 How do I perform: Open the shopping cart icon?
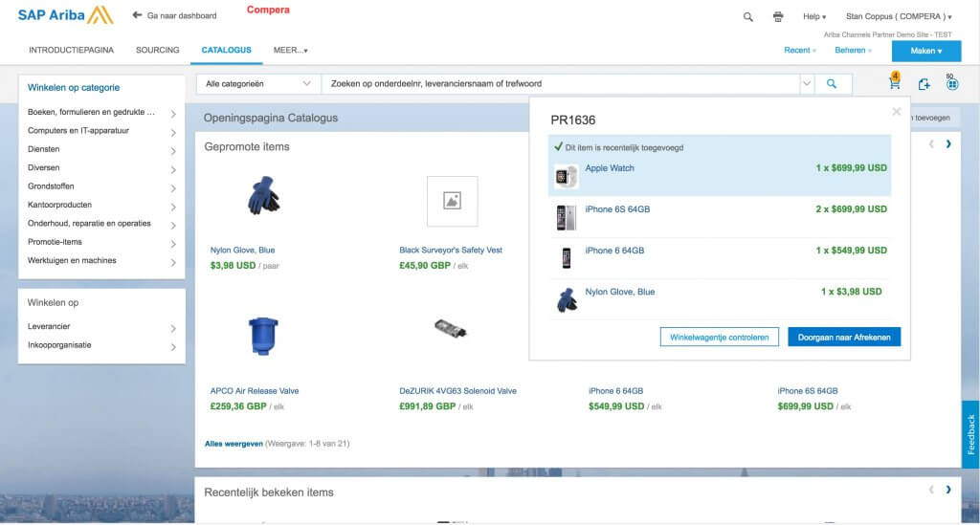click(895, 82)
